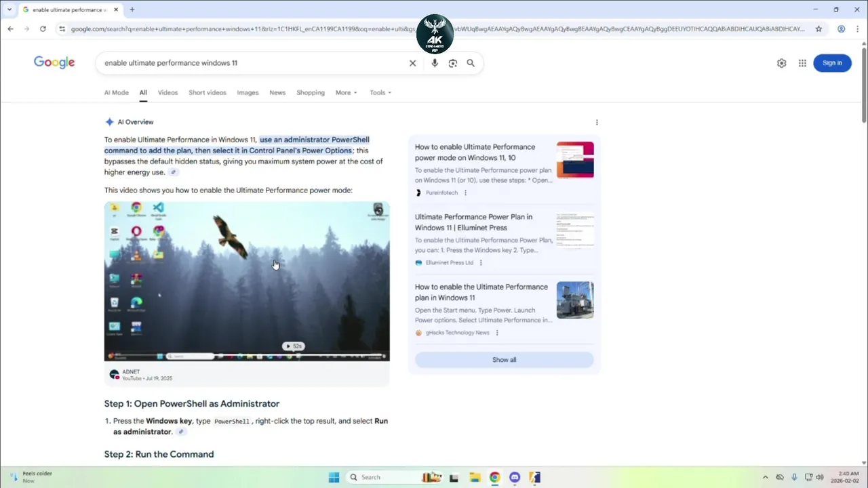Click the source link chip after 'higher energy use'
Viewport: 868px width, 488px height.
click(174, 172)
